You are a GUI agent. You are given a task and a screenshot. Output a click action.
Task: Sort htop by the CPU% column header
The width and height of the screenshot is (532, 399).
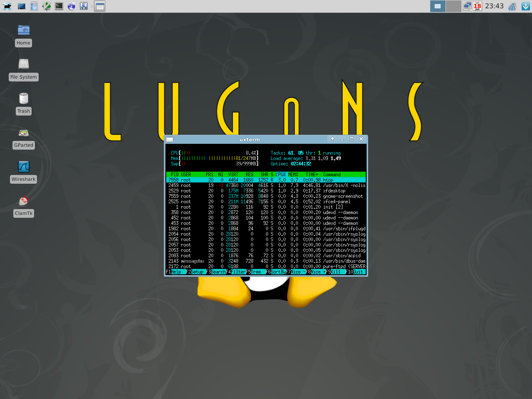(x=281, y=175)
